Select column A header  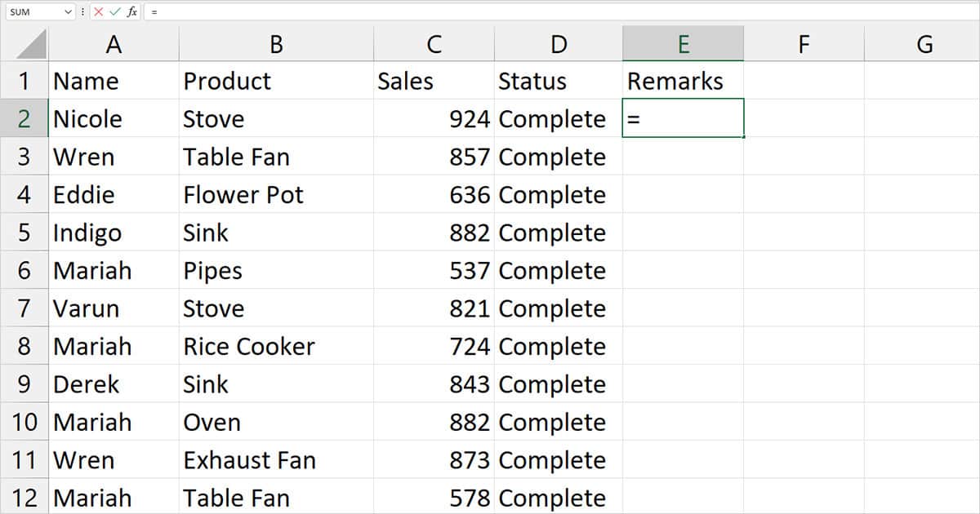(x=114, y=43)
